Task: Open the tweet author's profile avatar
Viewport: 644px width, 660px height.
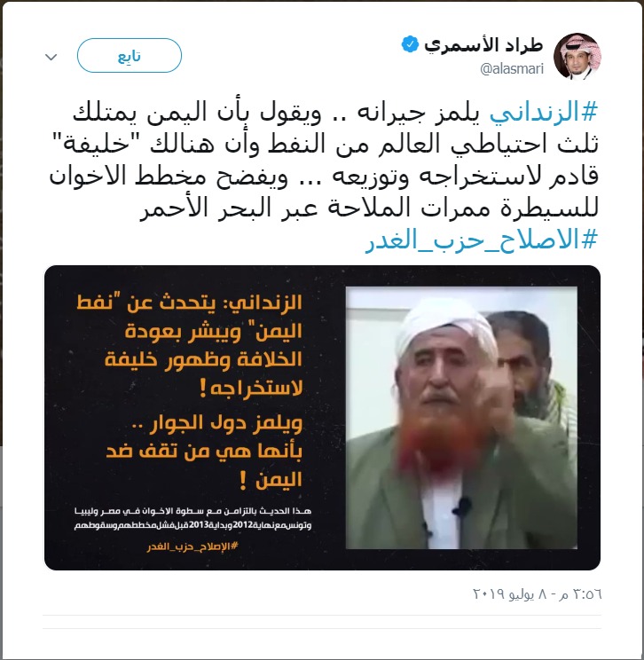Action: 577,57
